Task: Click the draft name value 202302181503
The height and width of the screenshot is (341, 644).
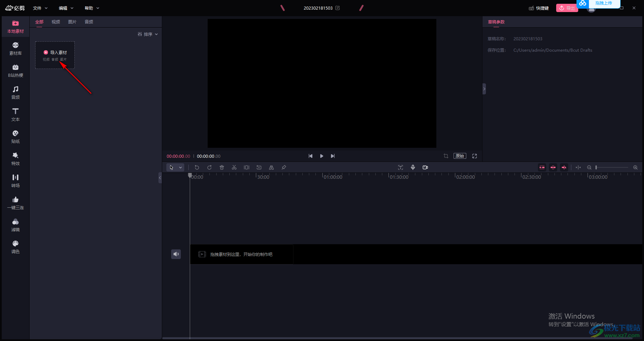Action: coord(528,39)
